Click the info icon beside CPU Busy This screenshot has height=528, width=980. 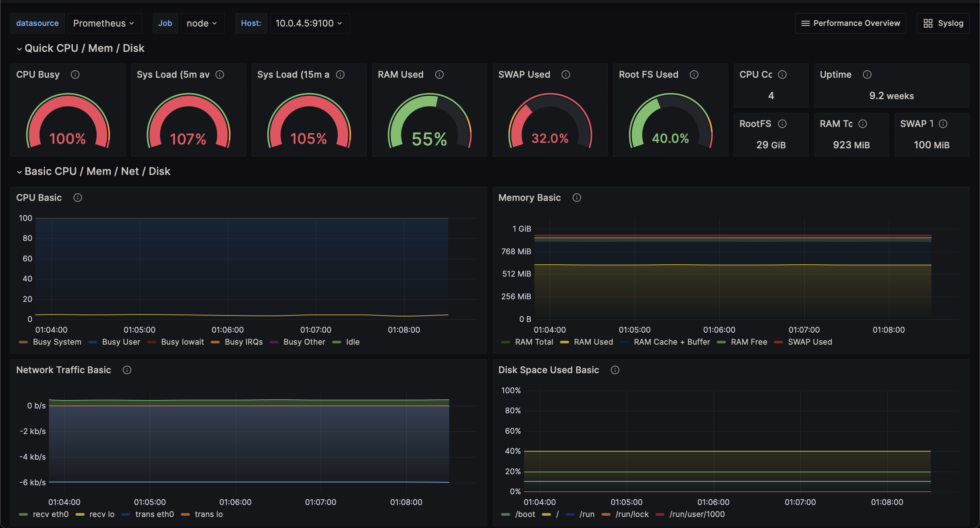[x=75, y=75]
